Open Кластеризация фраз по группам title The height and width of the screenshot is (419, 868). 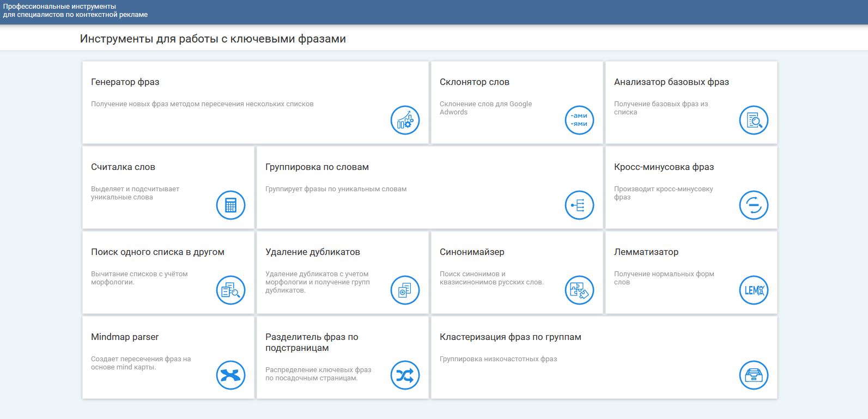pos(510,337)
